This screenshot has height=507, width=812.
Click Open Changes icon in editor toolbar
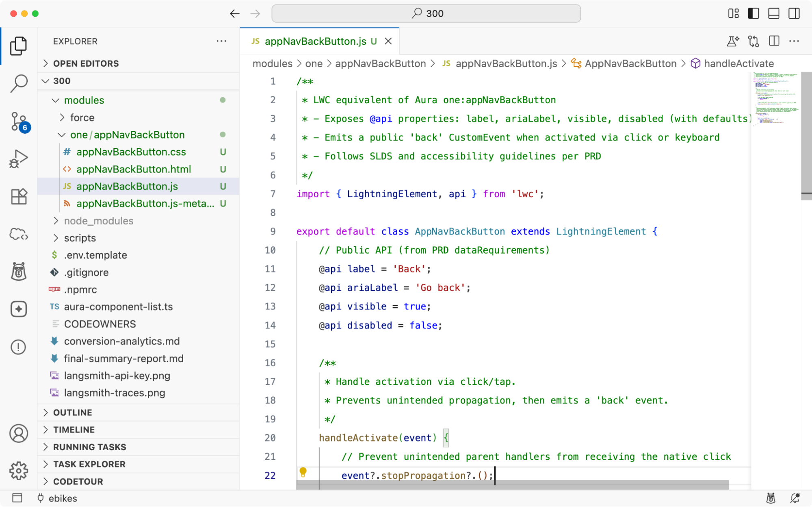[754, 41]
